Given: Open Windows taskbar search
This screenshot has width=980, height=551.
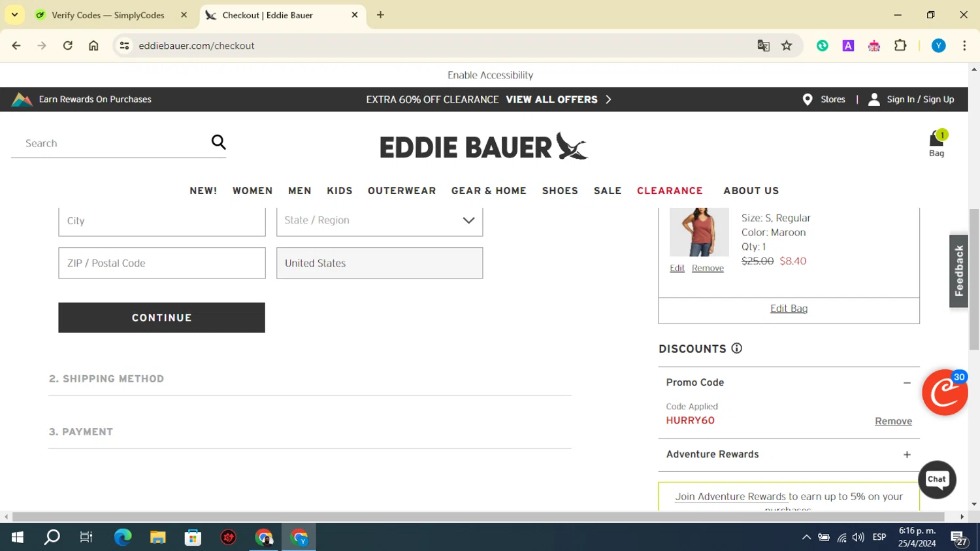Looking at the screenshot, I should pos(52,537).
